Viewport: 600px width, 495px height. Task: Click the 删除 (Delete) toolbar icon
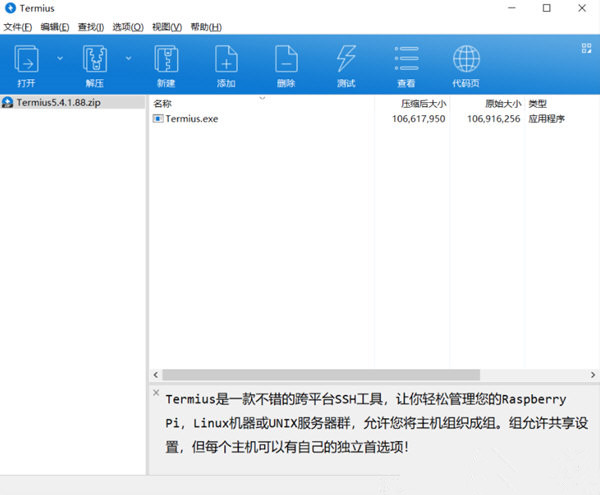tap(286, 59)
